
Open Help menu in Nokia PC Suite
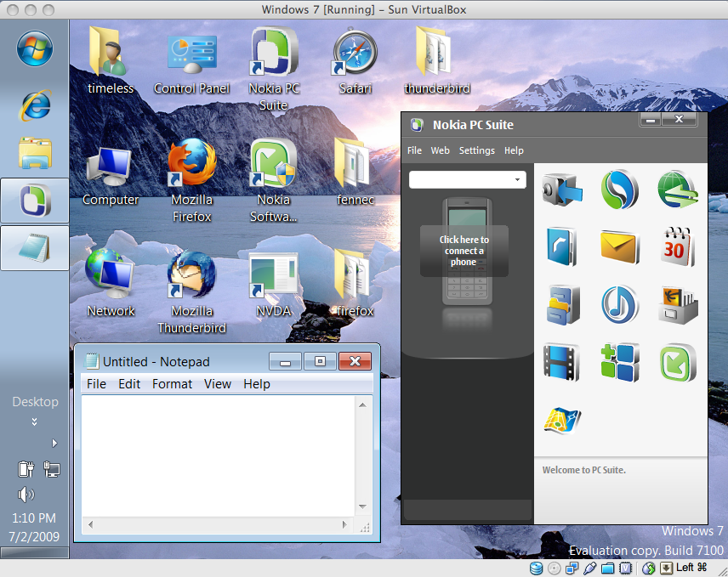pyautogui.click(x=514, y=150)
